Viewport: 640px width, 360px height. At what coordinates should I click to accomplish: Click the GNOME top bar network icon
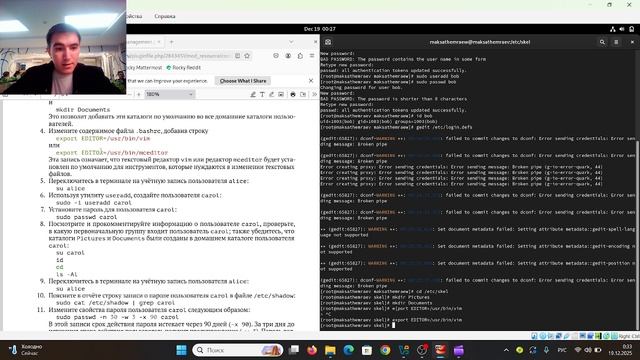(613, 29)
